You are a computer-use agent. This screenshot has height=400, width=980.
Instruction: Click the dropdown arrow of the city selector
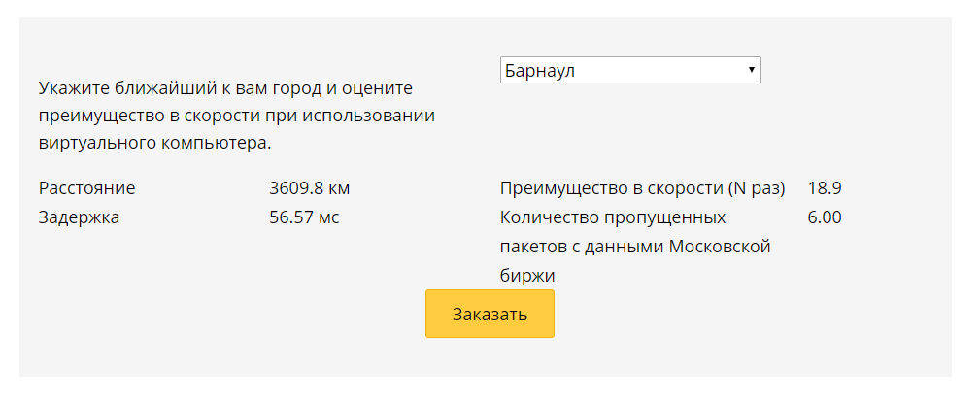tap(752, 71)
